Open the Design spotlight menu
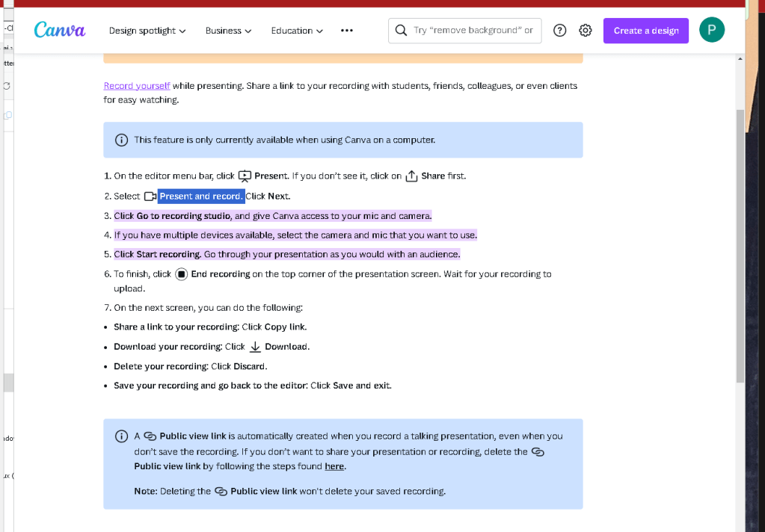This screenshot has width=765, height=532. [147, 30]
